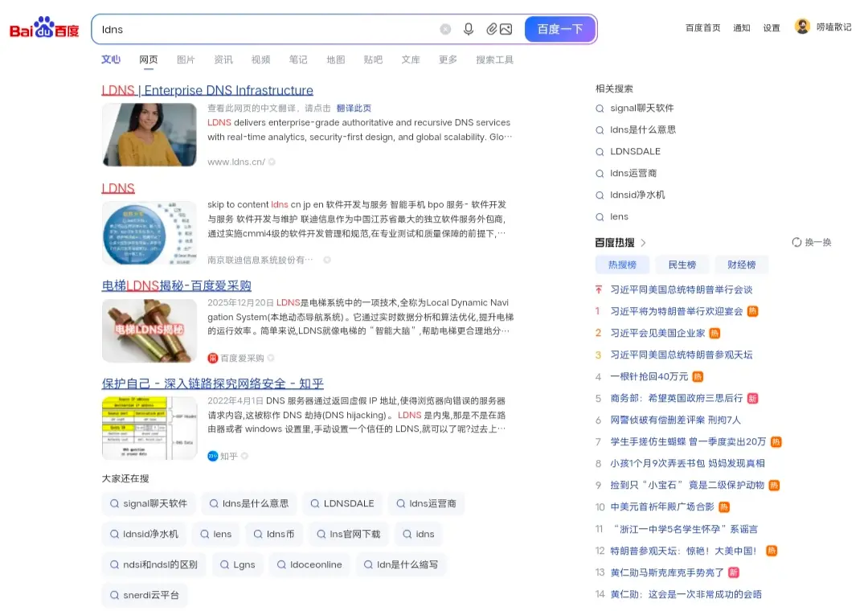The height and width of the screenshot is (611, 868).
Task: Switch to 财经榜 tab
Action: click(742, 264)
